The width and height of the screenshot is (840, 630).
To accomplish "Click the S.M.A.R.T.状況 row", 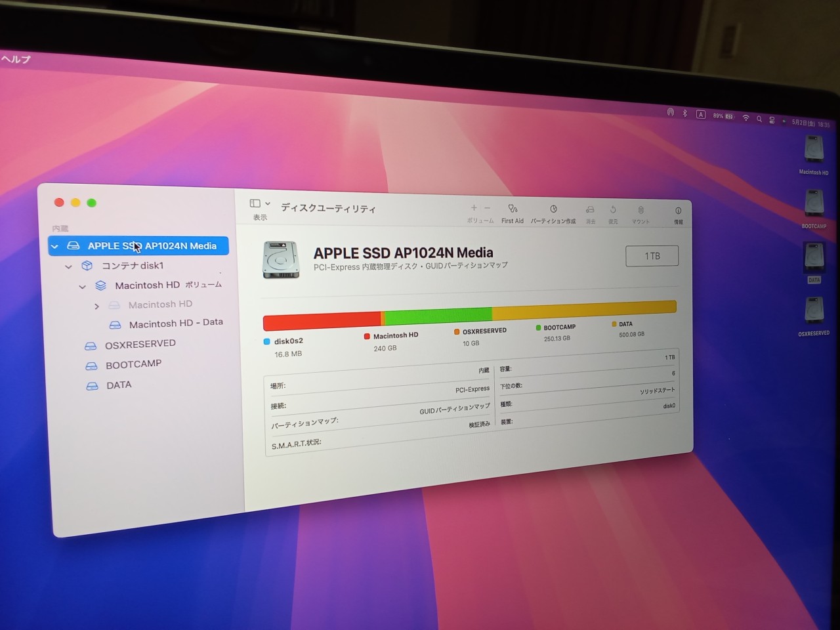I will point(381,434).
